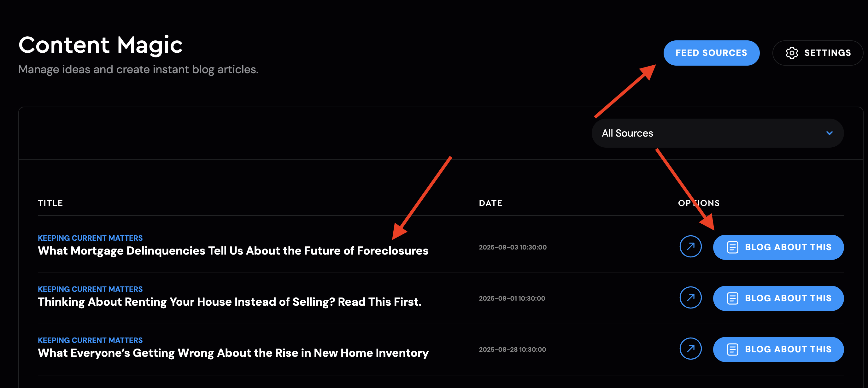The height and width of the screenshot is (388, 868).
Task: Click Keeping Current Matters label above first article
Action: point(90,238)
